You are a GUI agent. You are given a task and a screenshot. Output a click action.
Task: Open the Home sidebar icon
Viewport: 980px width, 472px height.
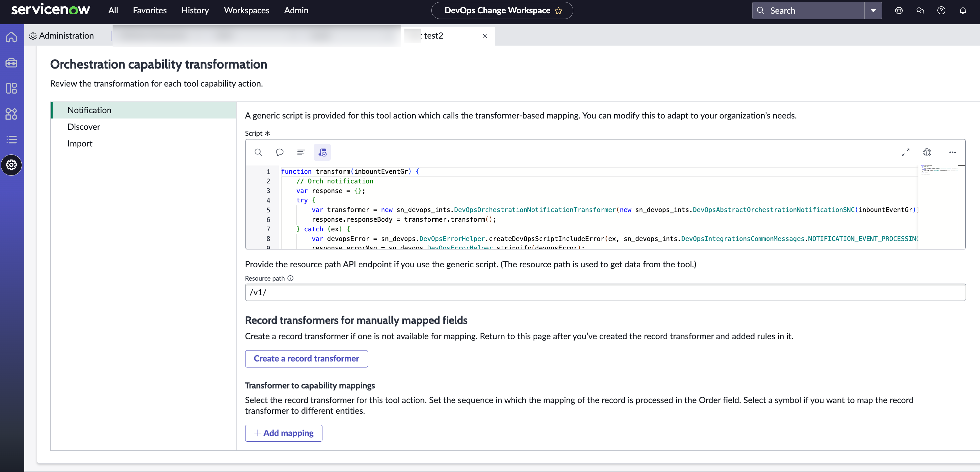tap(11, 37)
